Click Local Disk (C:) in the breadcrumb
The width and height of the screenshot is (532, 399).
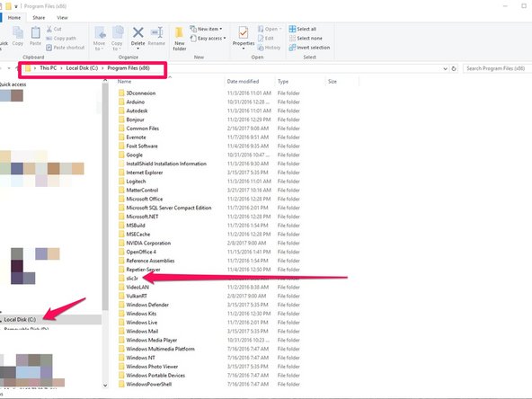(82, 68)
